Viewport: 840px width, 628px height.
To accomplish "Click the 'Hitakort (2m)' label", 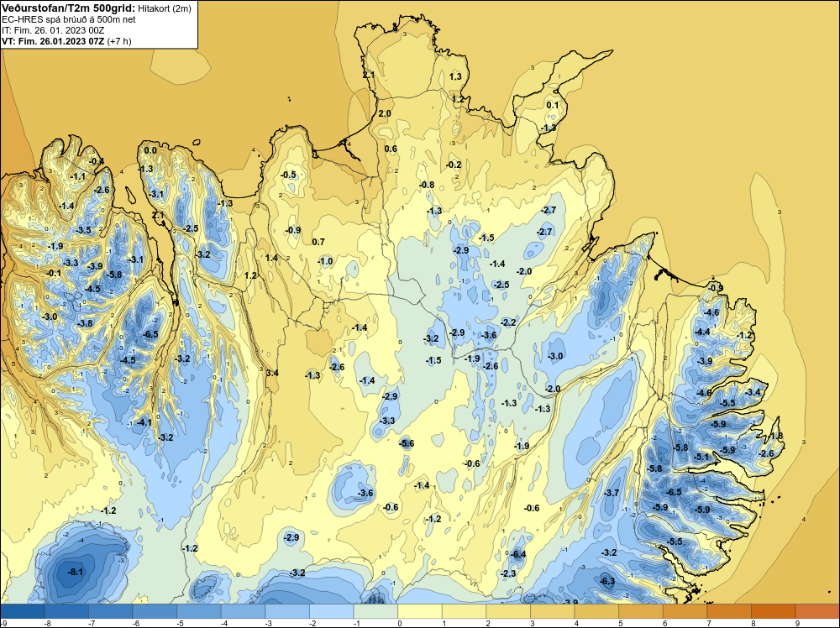I will pos(165,8).
